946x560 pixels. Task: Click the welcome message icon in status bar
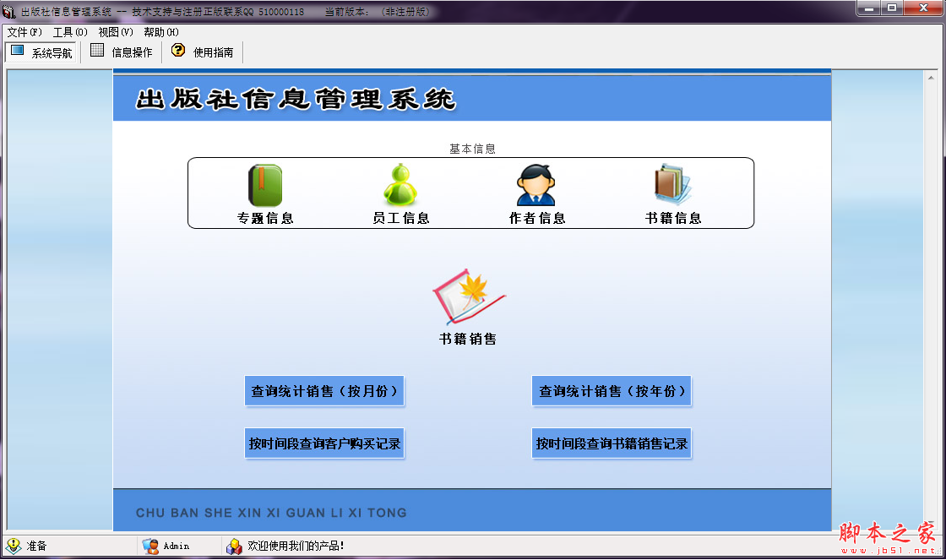(x=234, y=546)
